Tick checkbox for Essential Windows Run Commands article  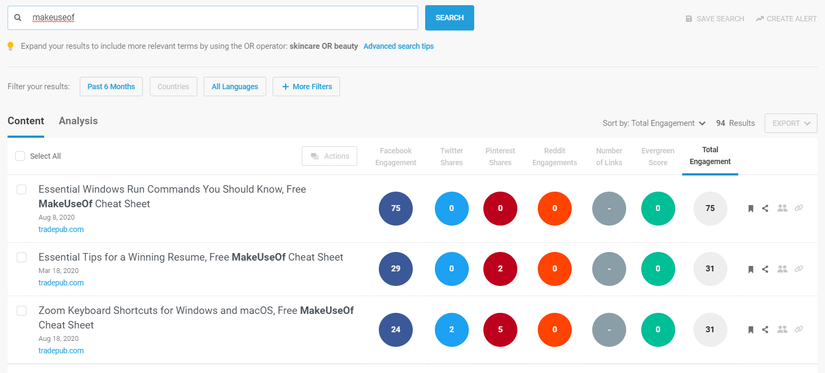click(22, 189)
